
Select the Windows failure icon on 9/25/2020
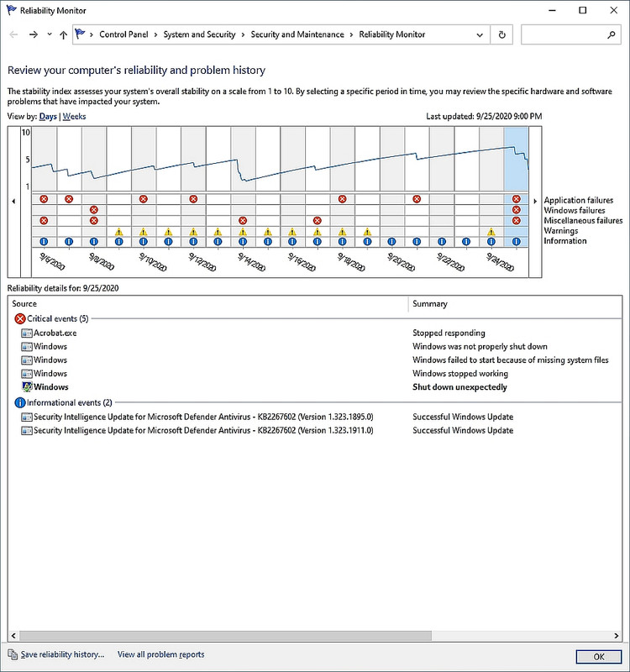(517, 209)
